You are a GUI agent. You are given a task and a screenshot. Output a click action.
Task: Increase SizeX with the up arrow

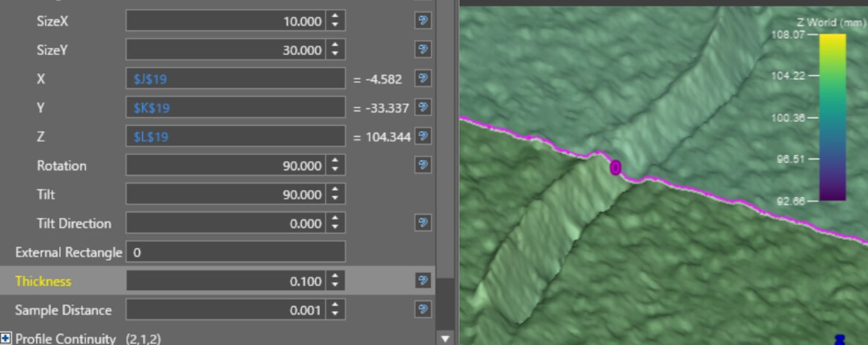(x=336, y=17)
